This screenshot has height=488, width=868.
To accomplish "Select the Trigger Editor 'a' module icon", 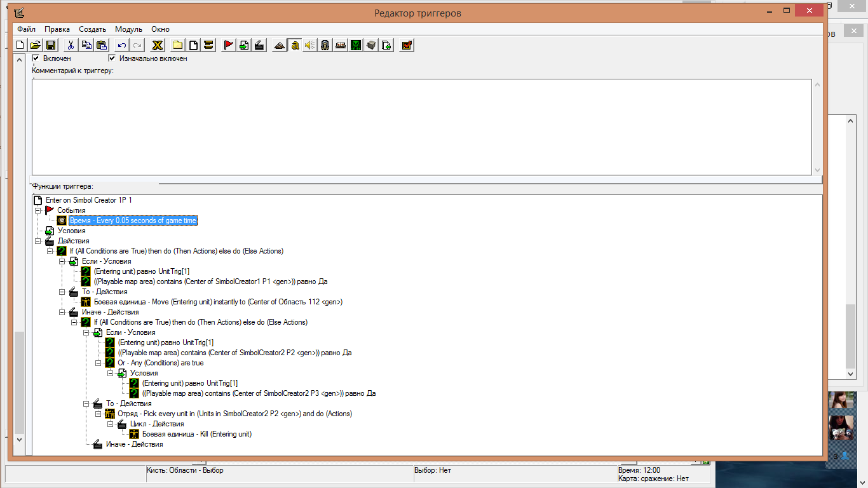I will 295,45.
